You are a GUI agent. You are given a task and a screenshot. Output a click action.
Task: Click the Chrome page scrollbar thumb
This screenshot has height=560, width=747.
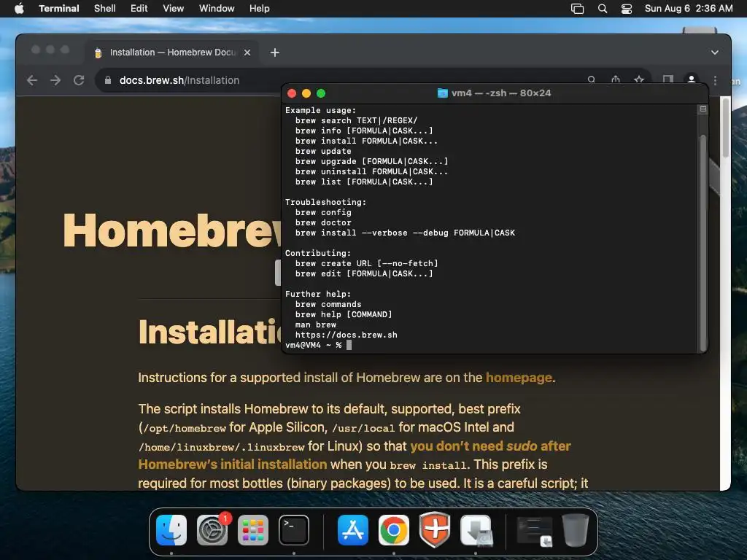point(725,127)
